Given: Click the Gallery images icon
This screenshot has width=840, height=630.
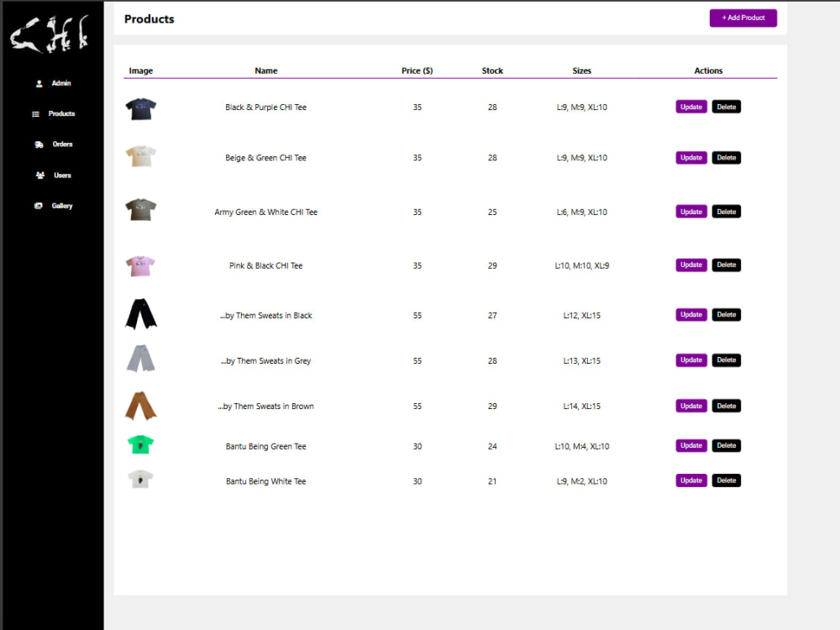Looking at the screenshot, I should click(38, 206).
